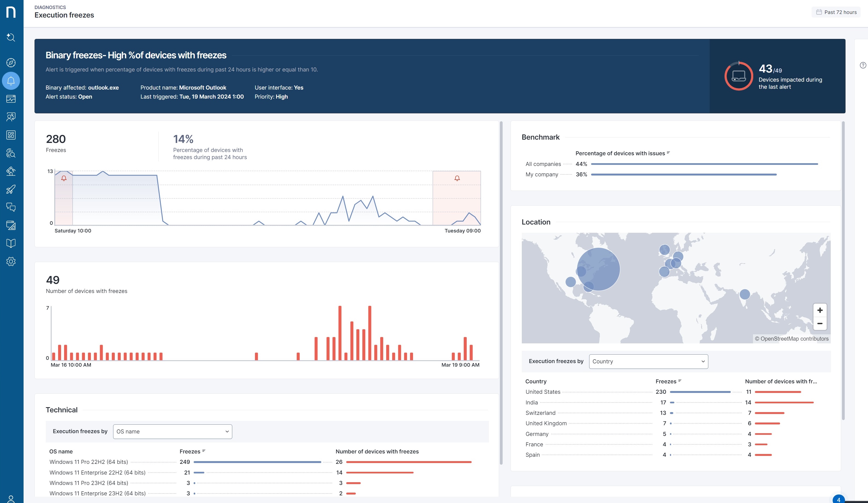
Task: Open the search sidebar icon
Action: tap(11, 37)
